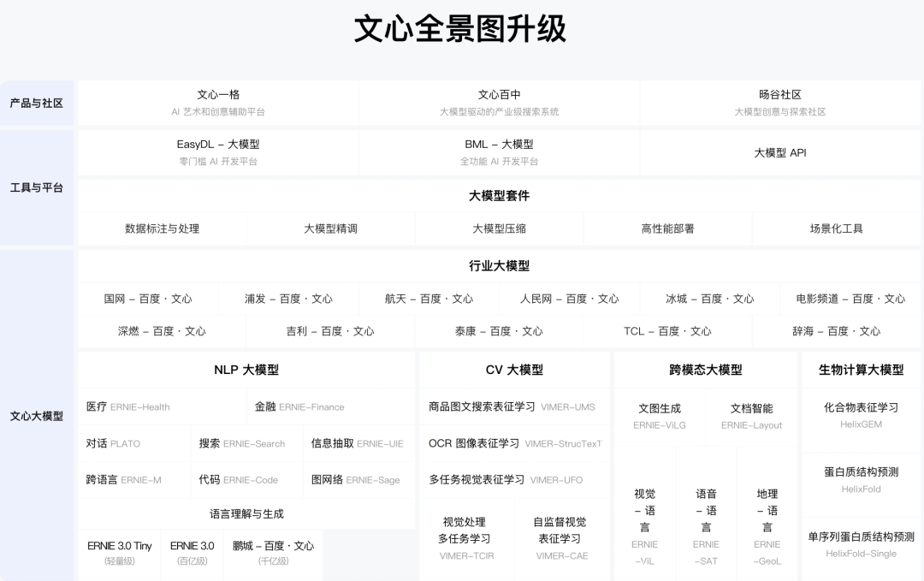The image size is (924, 581).
Task: Open the 文心一格 AI art platform tile
Action: (218, 104)
